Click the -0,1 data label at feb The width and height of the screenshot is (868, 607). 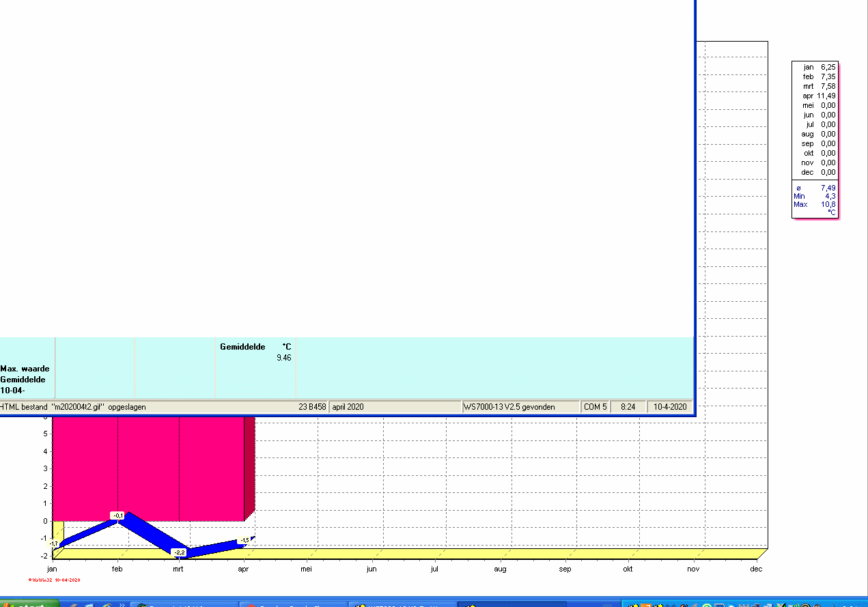click(118, 516)
